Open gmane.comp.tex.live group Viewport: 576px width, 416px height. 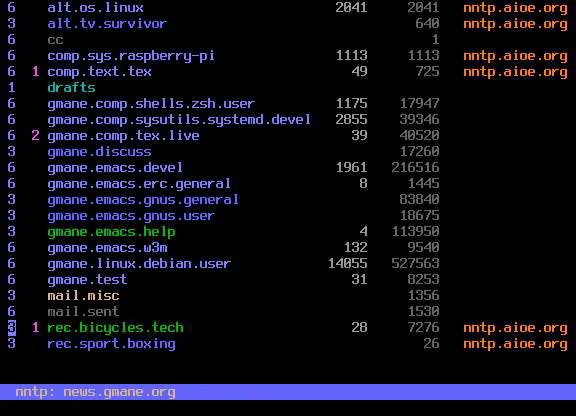123,136
